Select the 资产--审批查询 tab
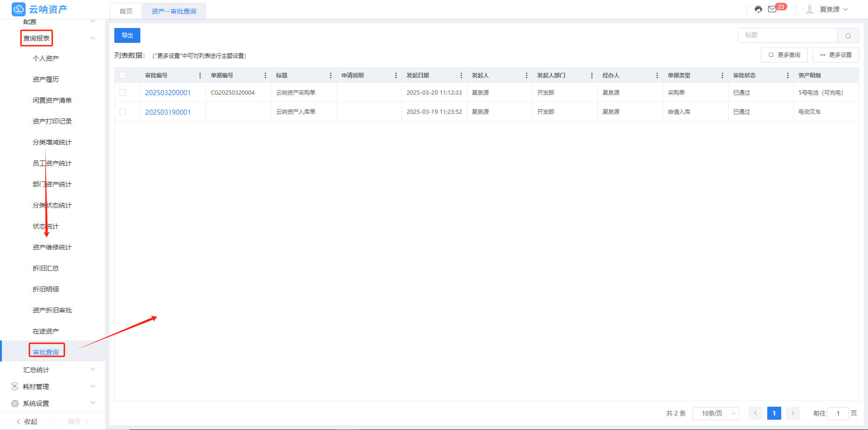Image resolution: width=868 pixels, height=430 pixels. (x=174, y=11)
